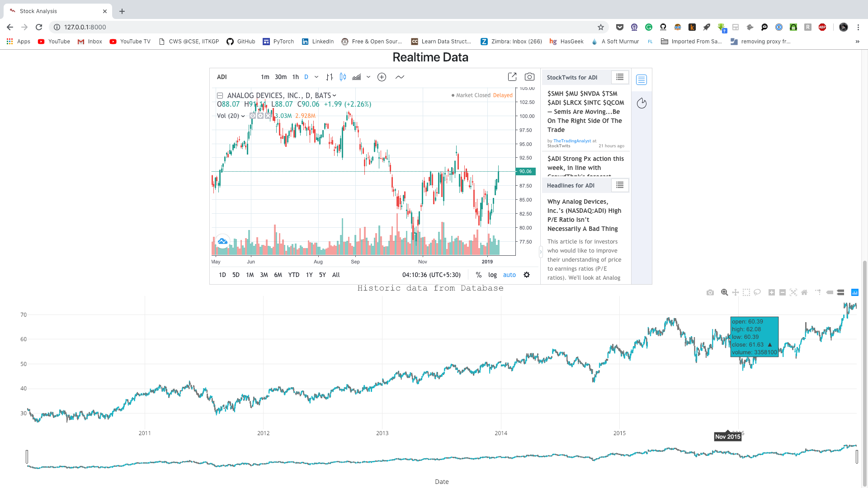This screenshot has width=868, height=488.
Task: Click Plotly autoscale icon
Action: click(x=793, y=292)
